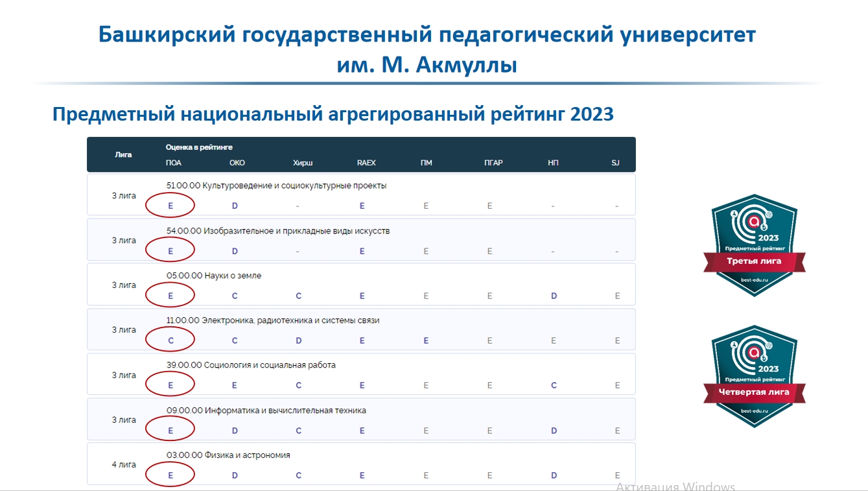The image size is (868, 491).
Task: Open the 03.00.00 Физика и астрономия row
Action: (x=228, y=455)
